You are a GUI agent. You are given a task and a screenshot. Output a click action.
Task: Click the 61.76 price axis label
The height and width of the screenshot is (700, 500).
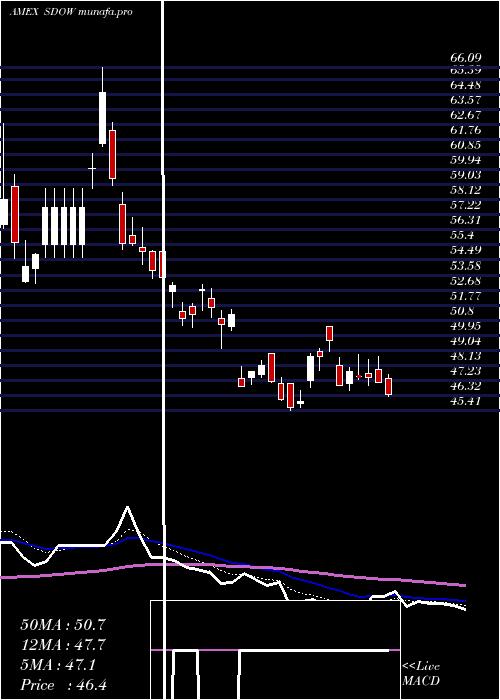point(465,130)
